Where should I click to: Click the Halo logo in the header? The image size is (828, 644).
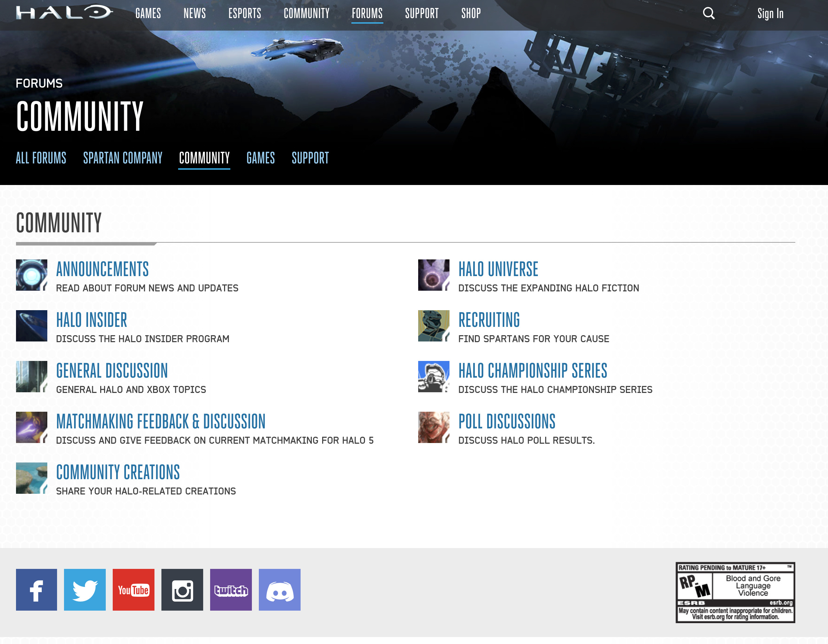(64, 13)
